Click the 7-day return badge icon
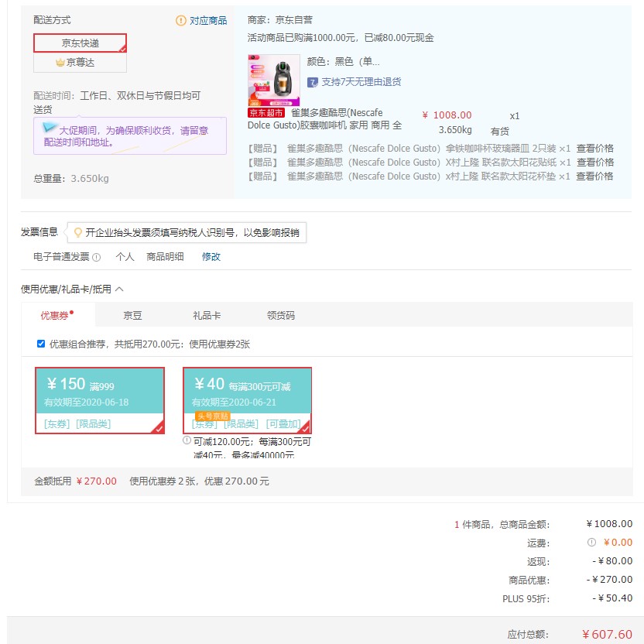Viewport: 644px width, 644px height. tap(313, 82)
